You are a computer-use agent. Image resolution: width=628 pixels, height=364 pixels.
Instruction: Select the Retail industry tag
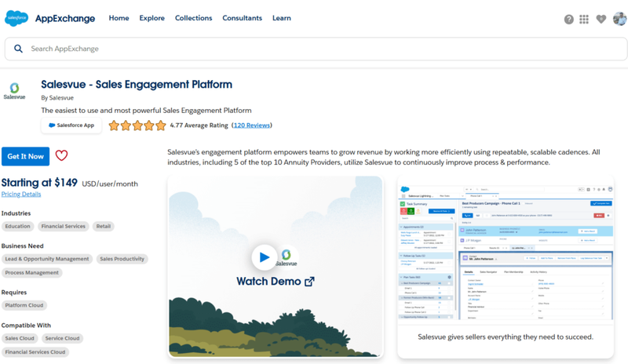(x=104, y=226)
